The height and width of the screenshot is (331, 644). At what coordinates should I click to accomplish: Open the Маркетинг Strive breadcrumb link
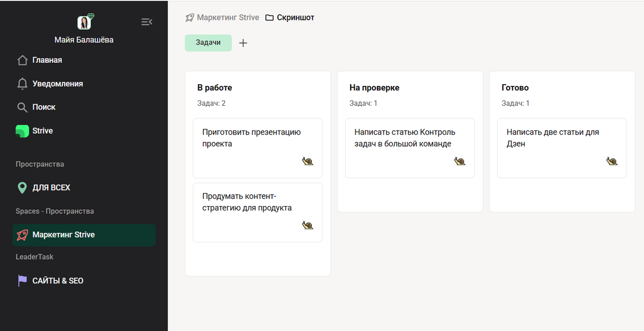[228, 17]
